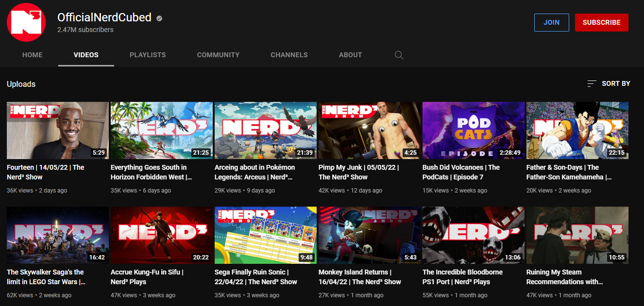Click '35K views • 6 days ago' text
644x306 pixels.
coord(141,191)
